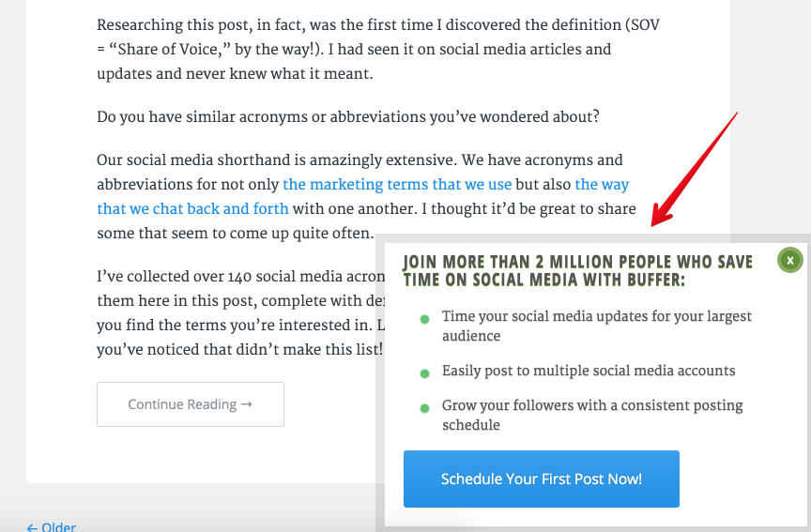
Task: Follow 'the marketing terms that we use' link
Action: click(x=397, y=185)
